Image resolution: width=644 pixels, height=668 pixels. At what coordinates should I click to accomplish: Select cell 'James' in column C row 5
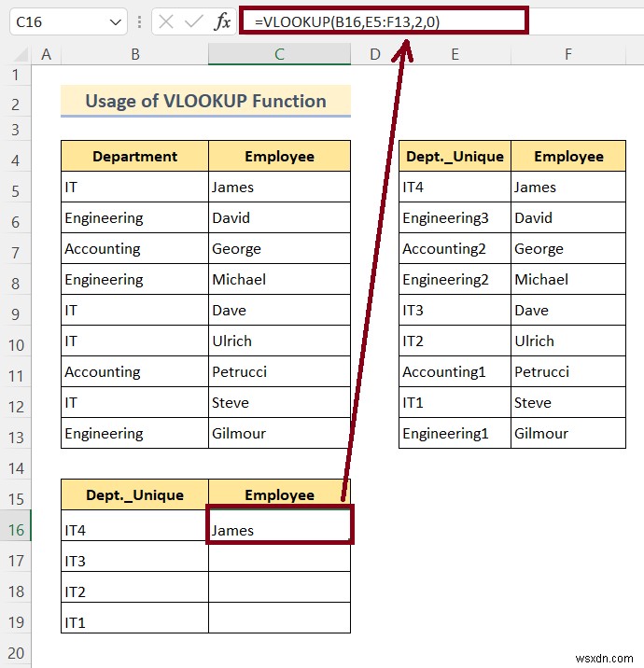tap(279, 187)
